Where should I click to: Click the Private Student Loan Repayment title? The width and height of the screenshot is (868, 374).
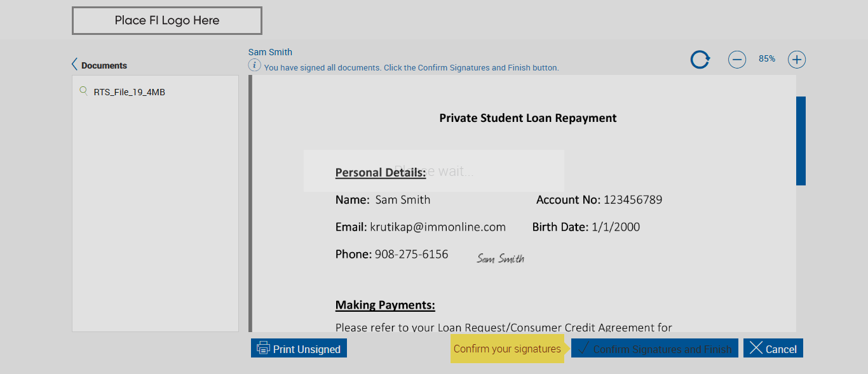click(x=528, y=118)
